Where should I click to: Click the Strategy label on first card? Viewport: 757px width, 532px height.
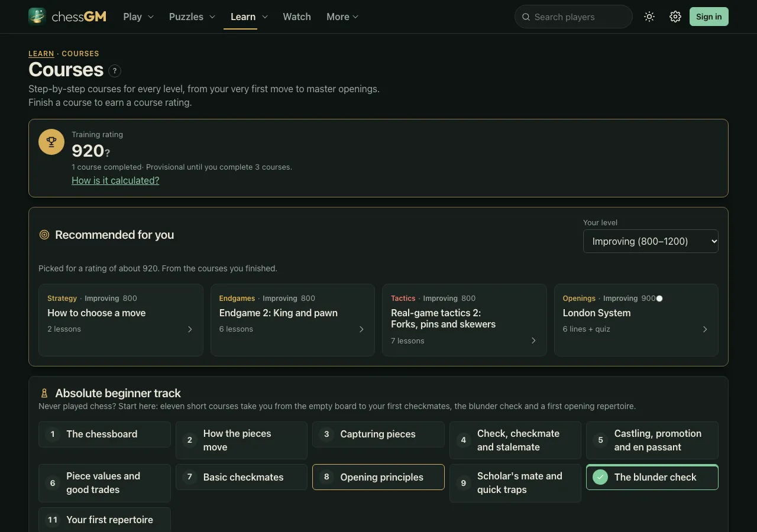click(x=62, y=299)
